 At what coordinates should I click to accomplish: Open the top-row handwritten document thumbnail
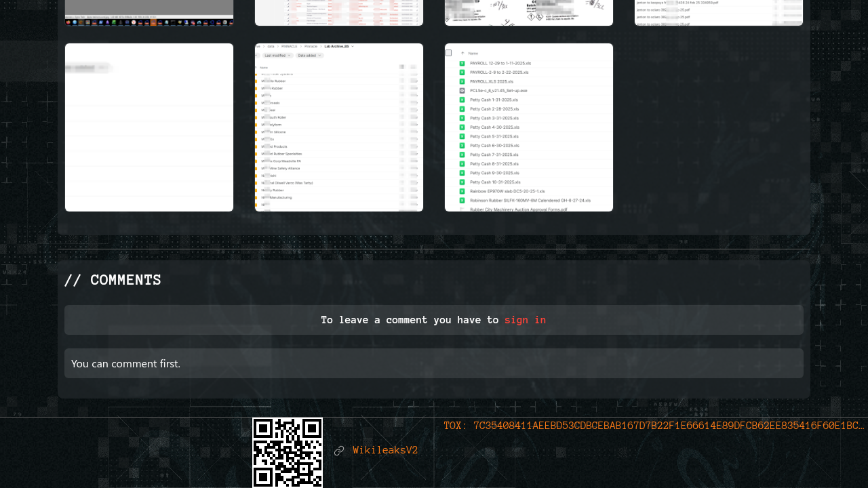pyautogui.click(x=529, y=12)
